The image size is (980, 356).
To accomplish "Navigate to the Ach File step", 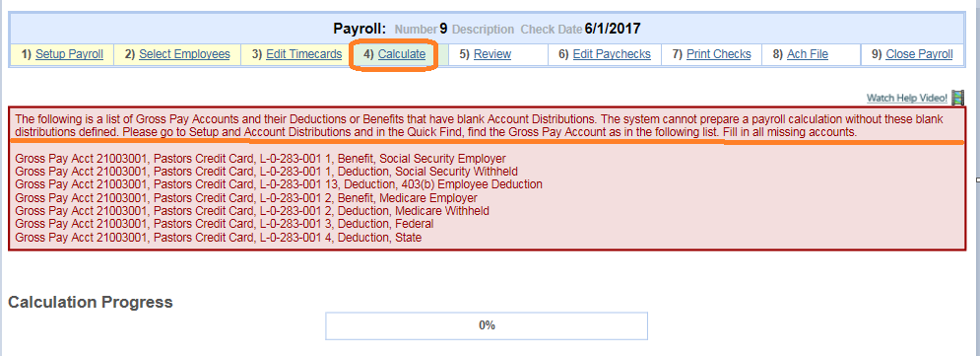I will point(808,54).
